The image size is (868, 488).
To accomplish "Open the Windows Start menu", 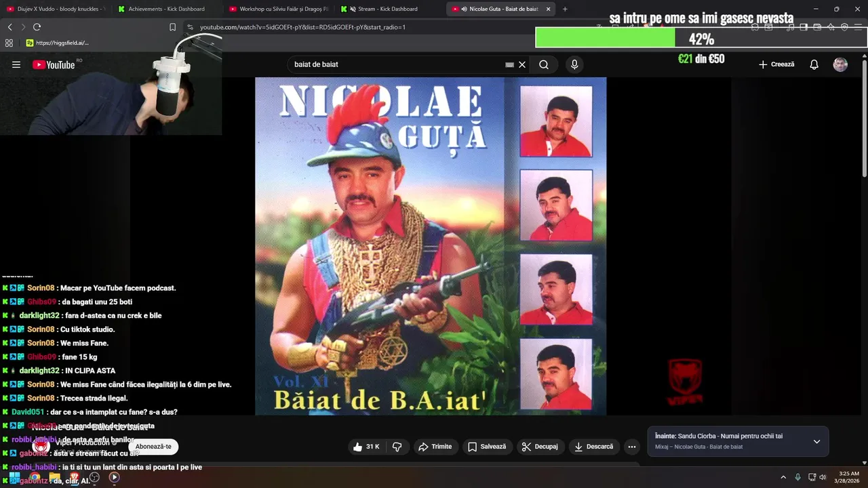I will (14, 477).
